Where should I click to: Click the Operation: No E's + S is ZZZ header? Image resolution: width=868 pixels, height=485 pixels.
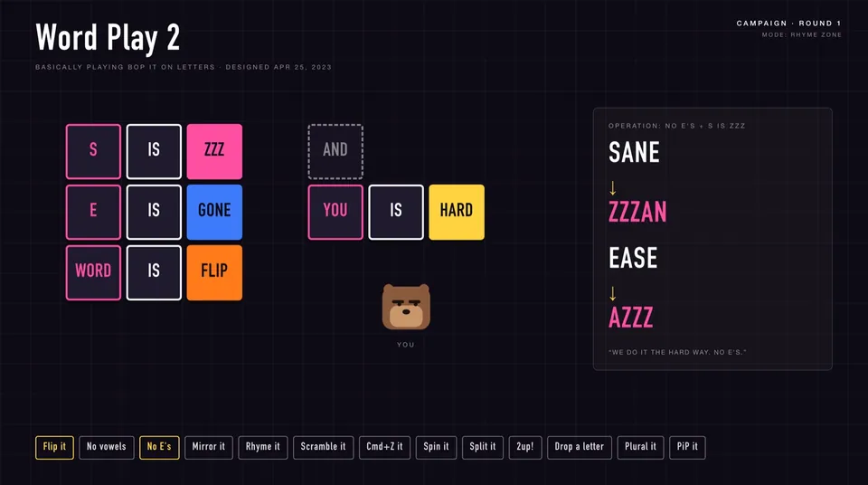tap(677, 126)
